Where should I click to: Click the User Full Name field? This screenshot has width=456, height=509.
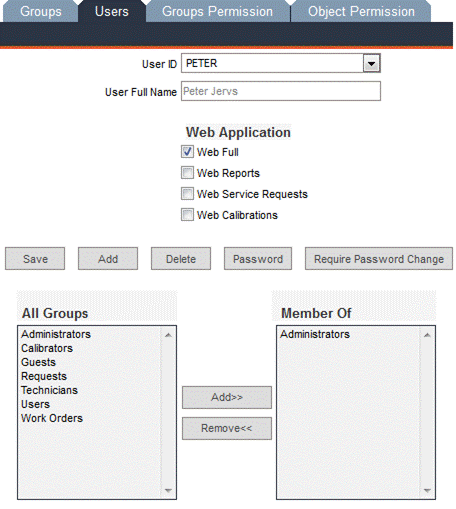tap(281, 91)
